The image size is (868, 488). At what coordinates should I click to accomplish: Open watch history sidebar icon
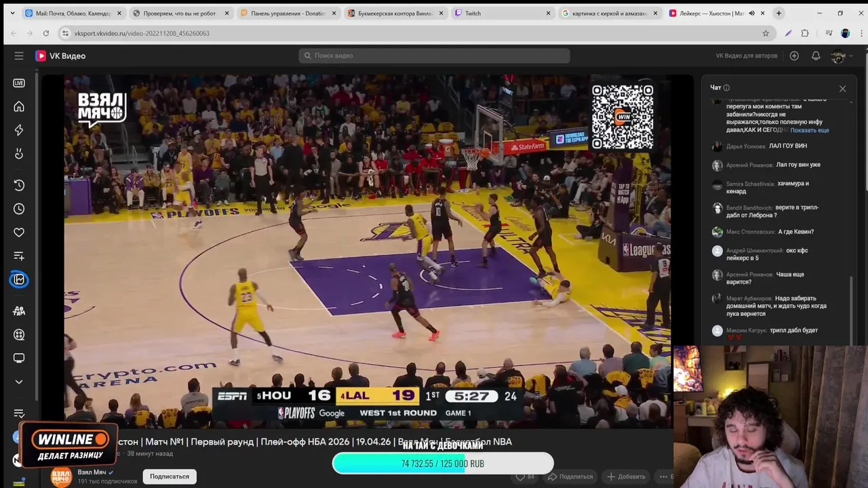coord(19,185)
